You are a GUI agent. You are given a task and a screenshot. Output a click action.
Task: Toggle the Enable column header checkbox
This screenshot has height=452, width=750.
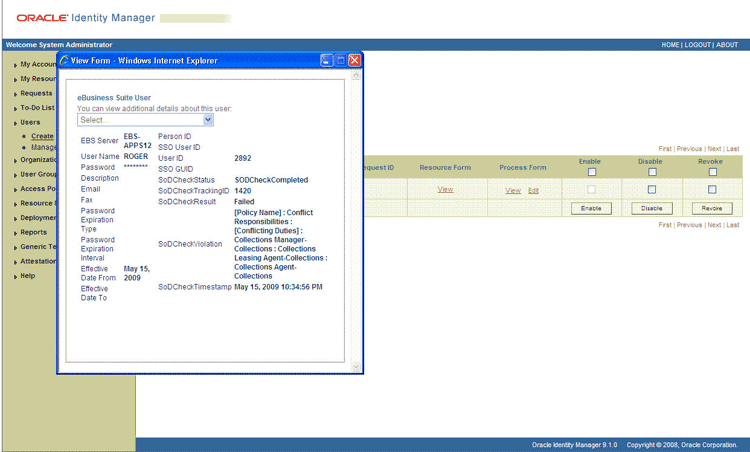point(592,172)
